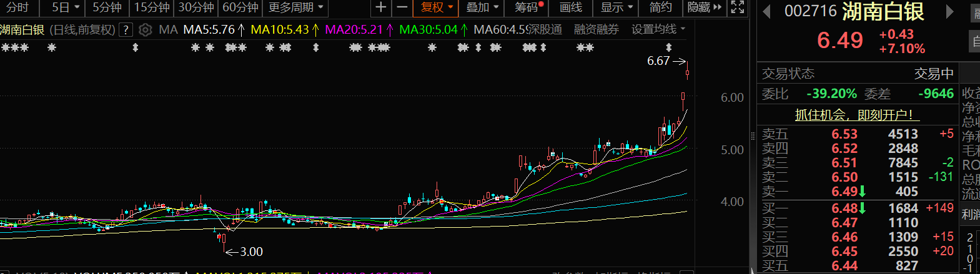Click the 6.00 price axis label

[732, 97]
